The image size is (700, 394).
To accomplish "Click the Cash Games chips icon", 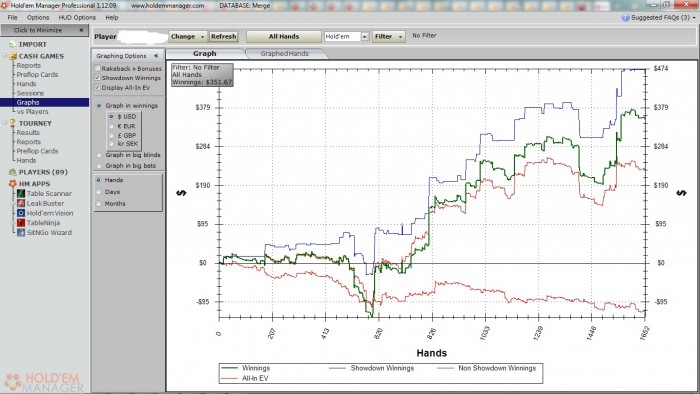I will (x=13, y=56).
